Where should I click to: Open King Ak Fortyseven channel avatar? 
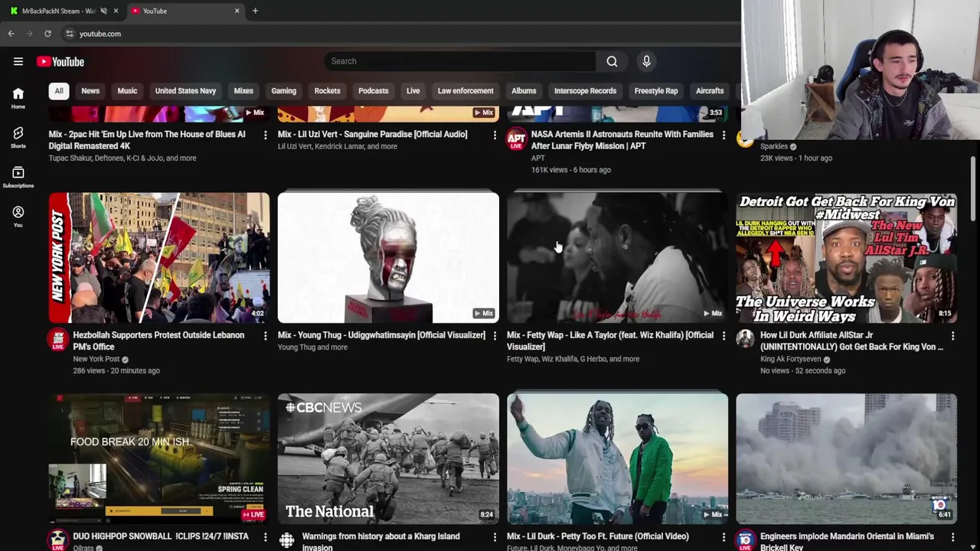point(745,338)
